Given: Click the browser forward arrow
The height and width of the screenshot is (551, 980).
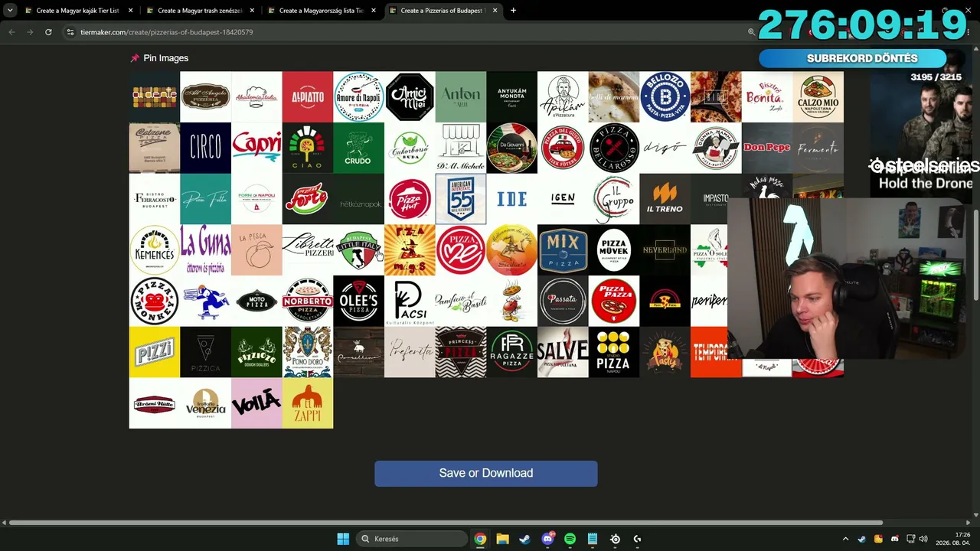Looking at the screenshot, I should coord(30,32).
